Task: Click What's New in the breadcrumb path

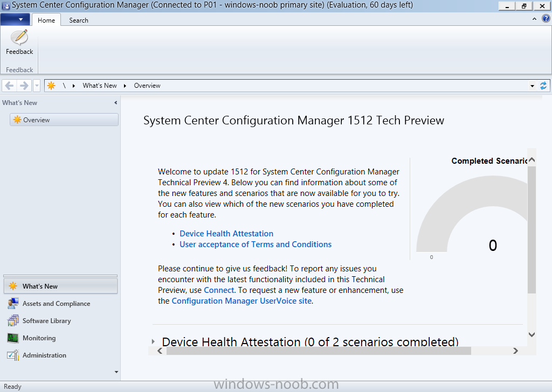Action: [x=100, y=86]
